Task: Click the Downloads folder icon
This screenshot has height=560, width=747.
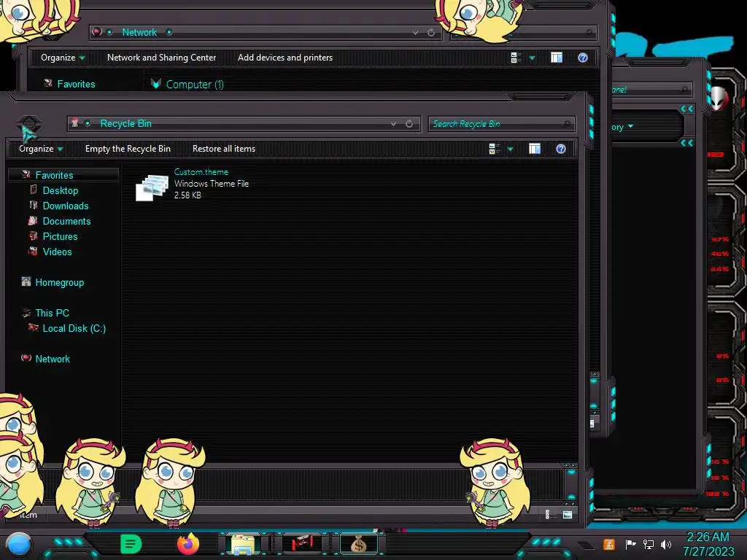Action: coord(34,205)
